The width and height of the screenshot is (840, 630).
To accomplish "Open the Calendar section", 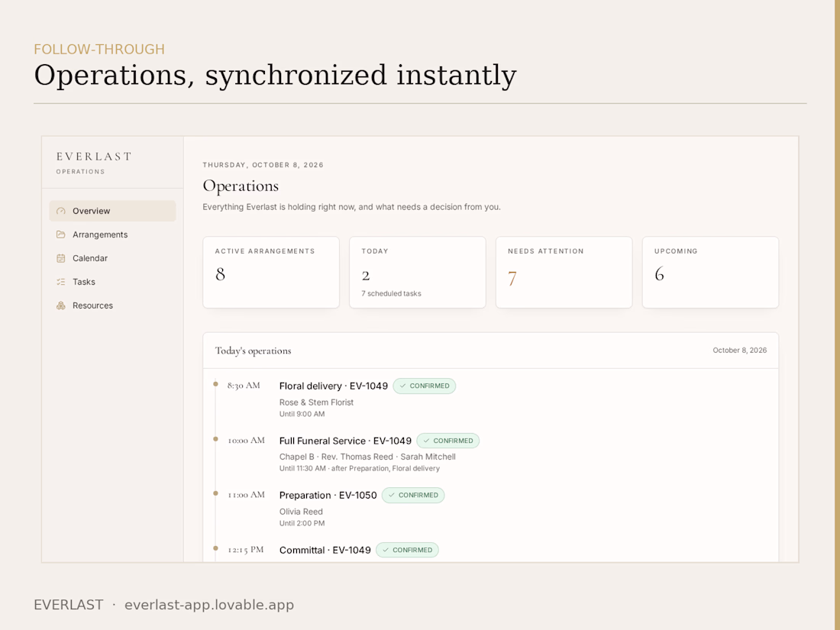I will click(x=112, y=258).
